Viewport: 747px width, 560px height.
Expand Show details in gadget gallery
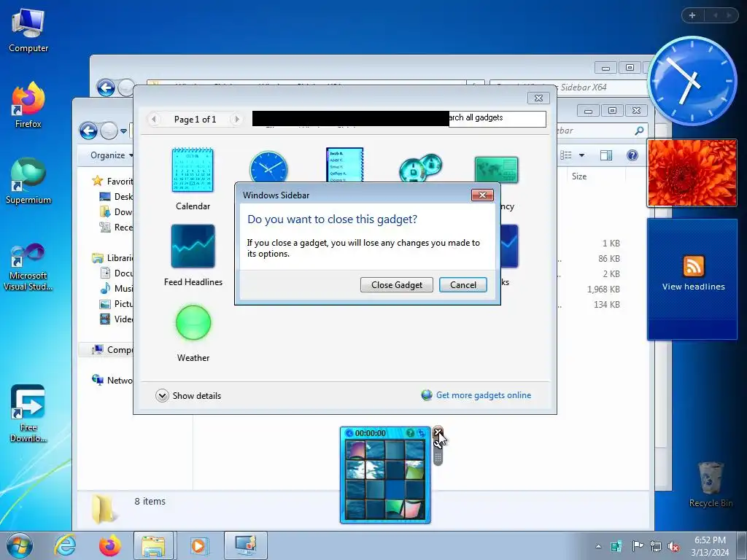(x=188, y=396)
